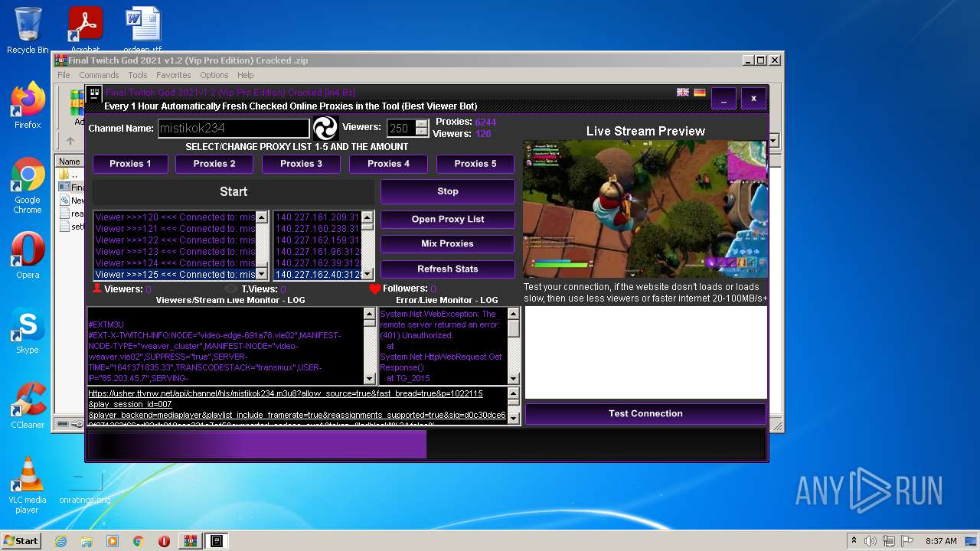Click the swirl logo beside the channel name

pyautogui.click(x=325, y=128)
